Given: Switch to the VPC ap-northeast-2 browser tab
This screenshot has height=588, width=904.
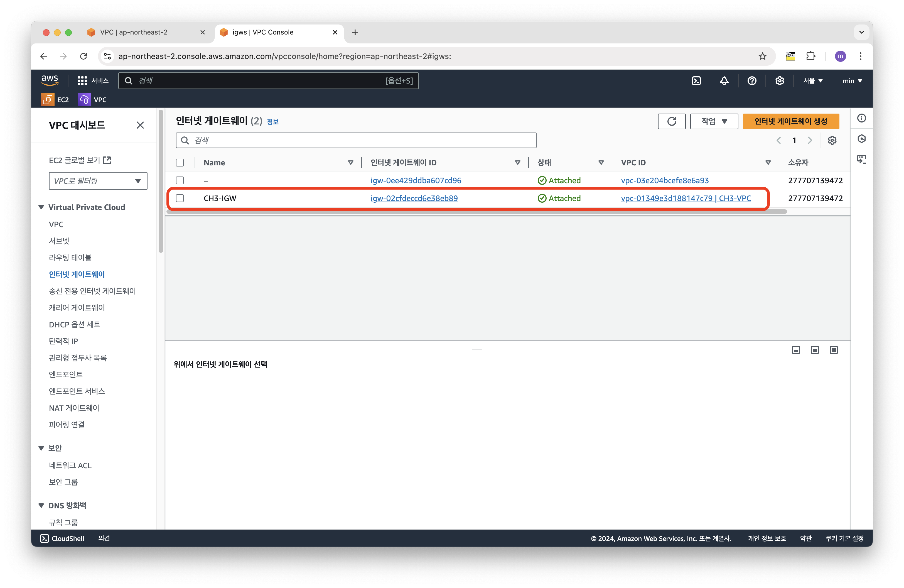Looking at the screenshot, I should tap(134, 32).
